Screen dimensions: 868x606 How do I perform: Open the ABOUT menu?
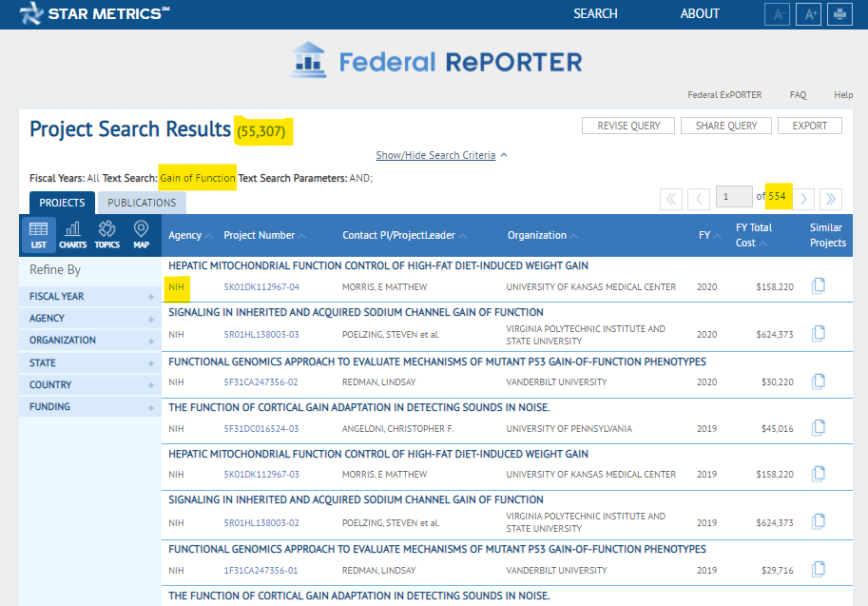pyautogui.click(x=700, y=14)
